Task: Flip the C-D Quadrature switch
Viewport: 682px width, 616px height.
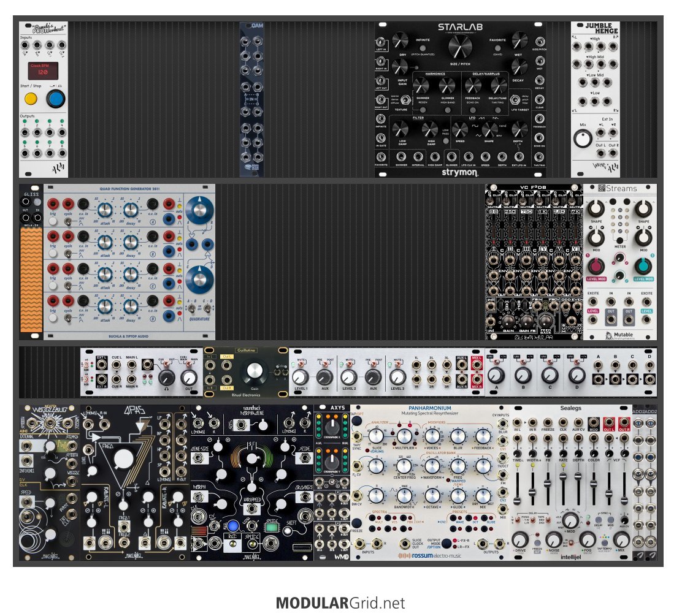Action: tap(207, 309)
